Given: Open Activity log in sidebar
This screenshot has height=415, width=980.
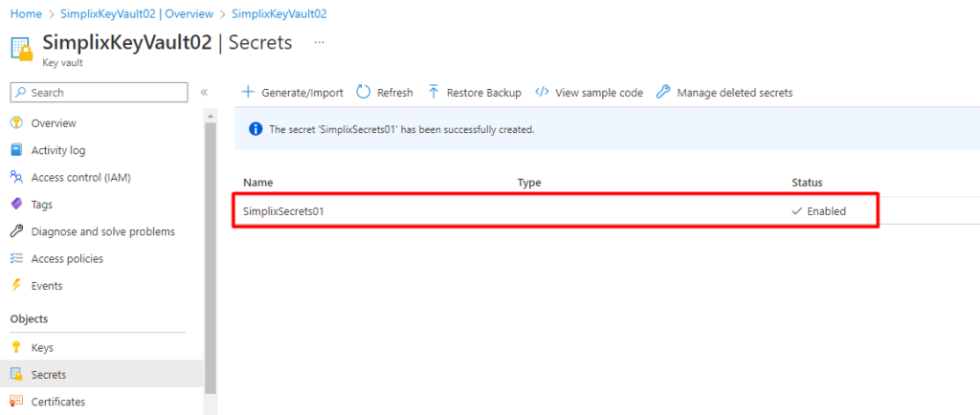Looking at the screenshot, I should pos(57,150).
